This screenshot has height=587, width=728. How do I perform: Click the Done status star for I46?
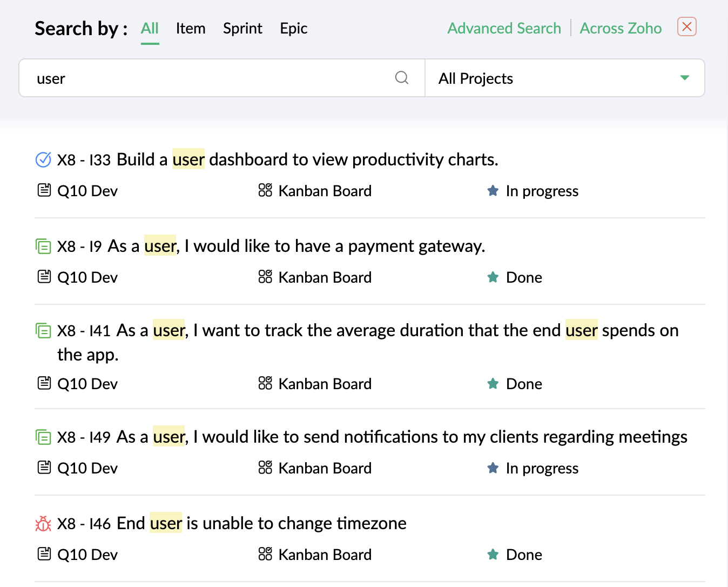493,554
